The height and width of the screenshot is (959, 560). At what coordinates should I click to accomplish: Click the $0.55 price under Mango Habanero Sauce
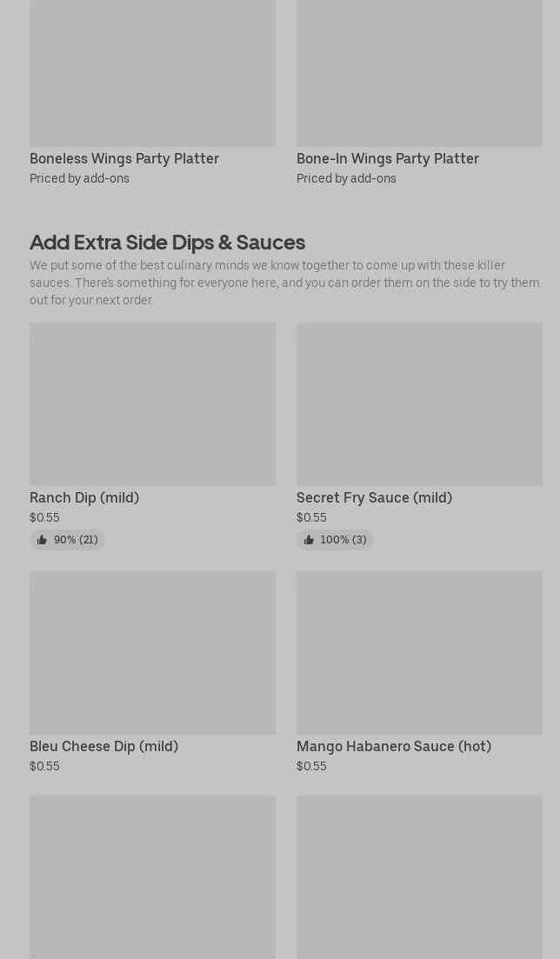click(x=311, y=766)
